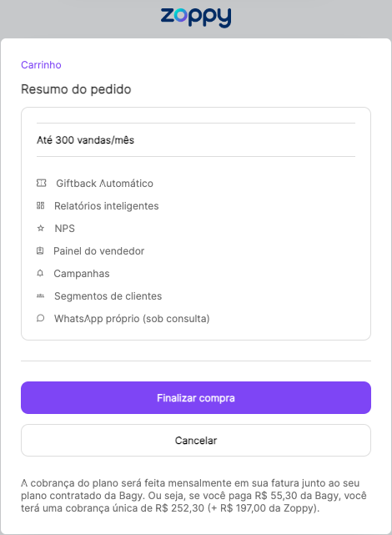Select the Giftback Automático feature text

coord(104,184)
